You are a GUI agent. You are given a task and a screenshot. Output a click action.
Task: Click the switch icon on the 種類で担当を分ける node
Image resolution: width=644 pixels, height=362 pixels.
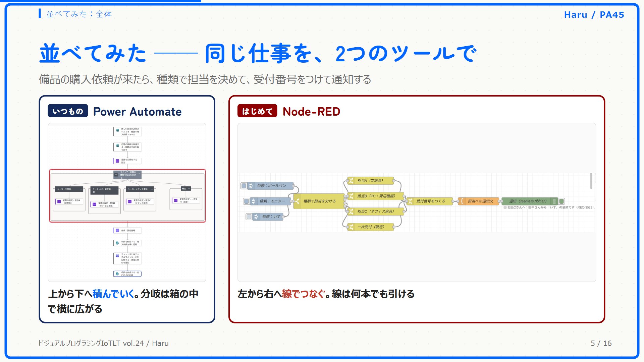click(297, 201)
